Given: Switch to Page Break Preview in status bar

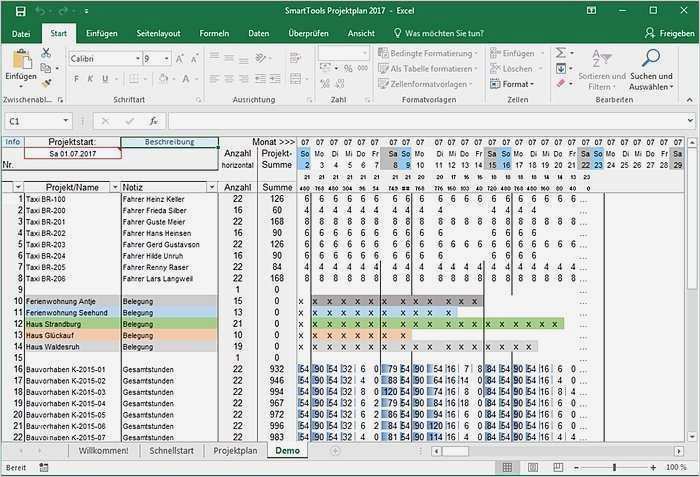Looking at the screenshot, I should coord(558,467).
